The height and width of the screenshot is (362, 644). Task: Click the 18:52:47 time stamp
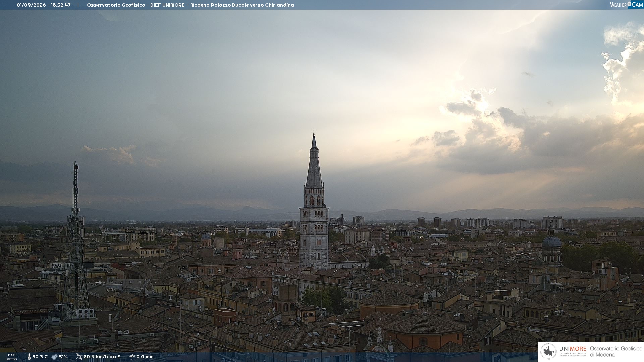point(61,5)
